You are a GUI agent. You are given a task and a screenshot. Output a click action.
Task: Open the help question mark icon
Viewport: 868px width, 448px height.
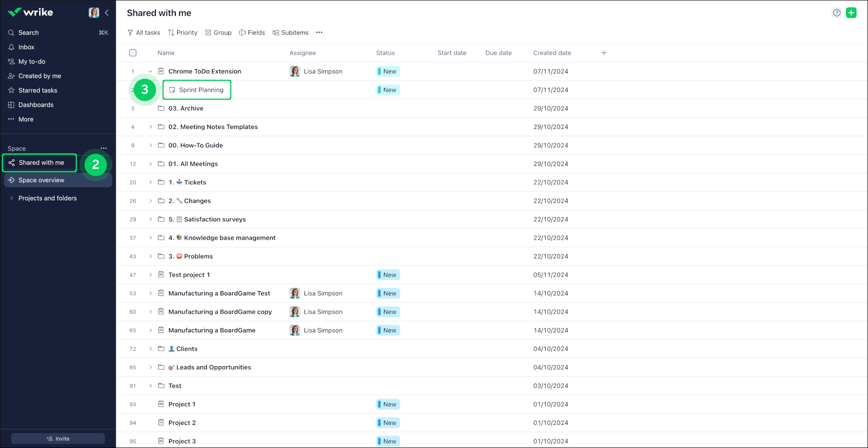click(x=837, y=13)
